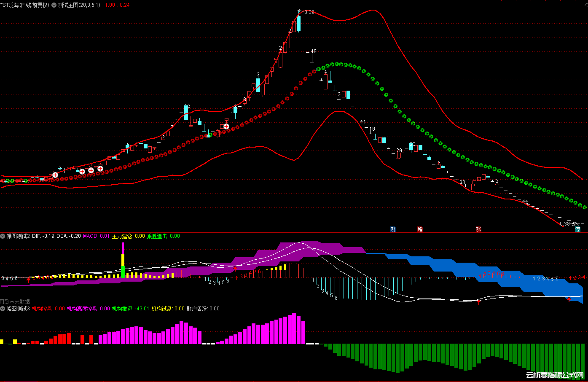Click the 3.39 high price label
588x382 pixels.
coord(309,12)
